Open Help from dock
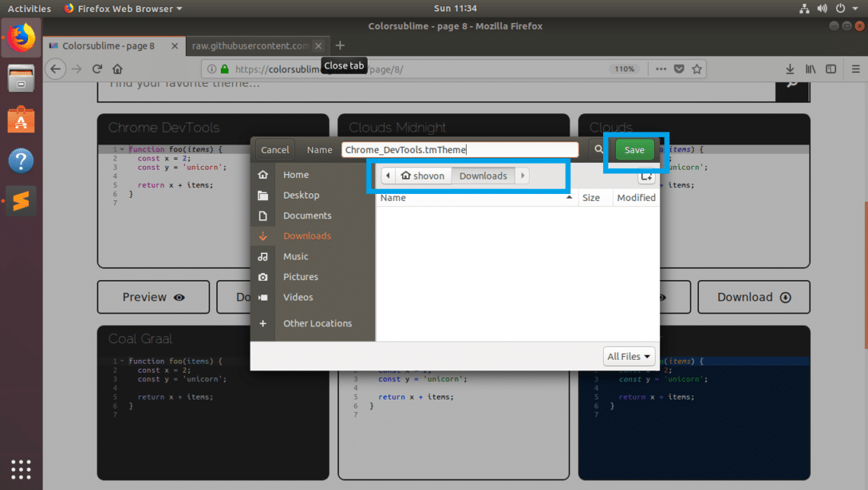Viewport: 868px width, 490px height. pos(21,161)
